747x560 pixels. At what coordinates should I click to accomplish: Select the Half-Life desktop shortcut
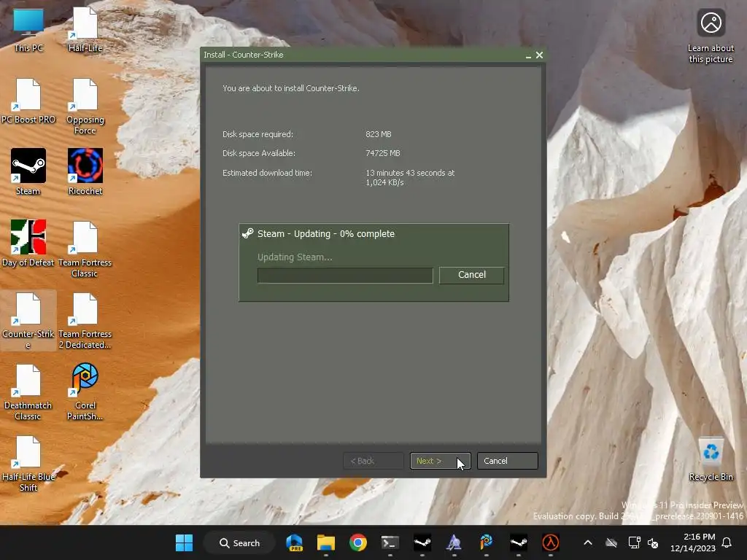85,30
